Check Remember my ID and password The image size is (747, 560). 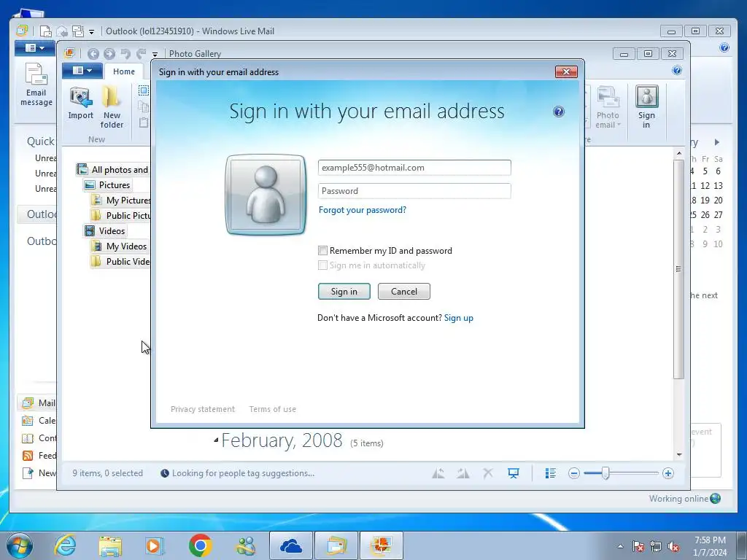[x=322, y=251]
